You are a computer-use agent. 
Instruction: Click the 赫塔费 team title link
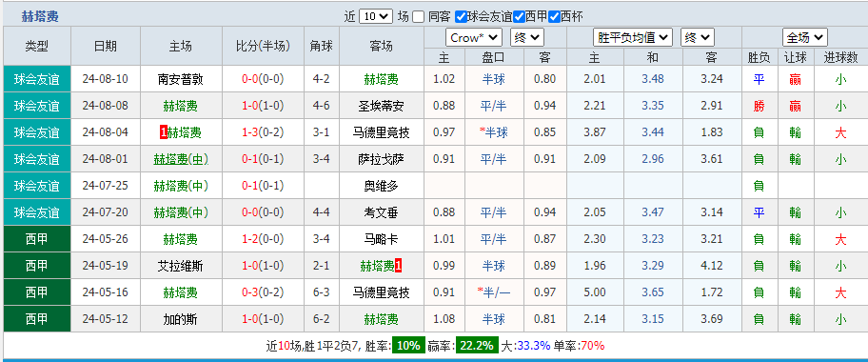pos(40,16)
